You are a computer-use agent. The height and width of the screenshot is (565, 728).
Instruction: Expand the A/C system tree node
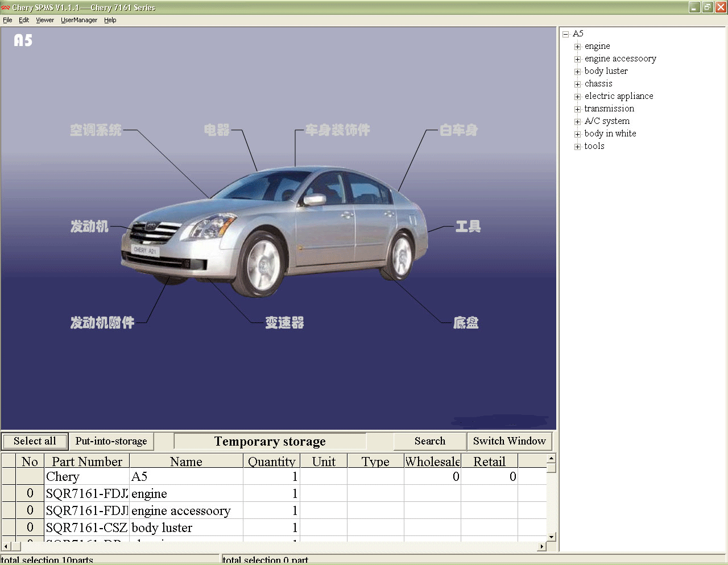577,122
